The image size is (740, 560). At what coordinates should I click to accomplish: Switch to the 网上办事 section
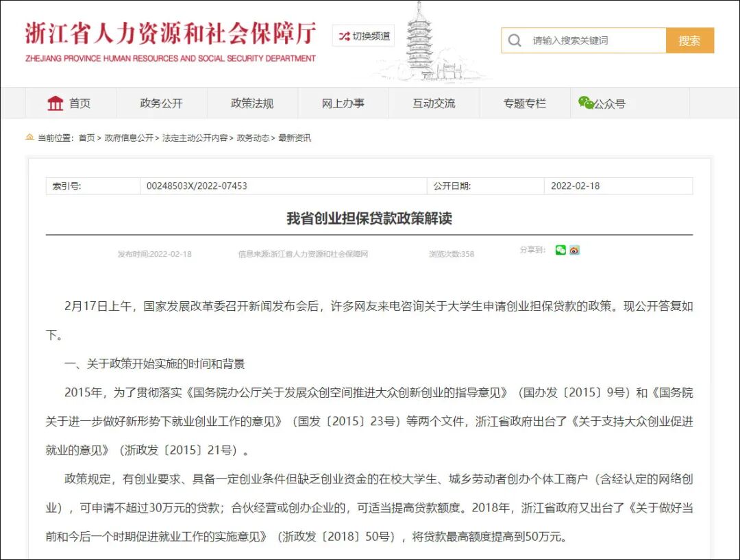pyautogui.click(x=343, y=103)
